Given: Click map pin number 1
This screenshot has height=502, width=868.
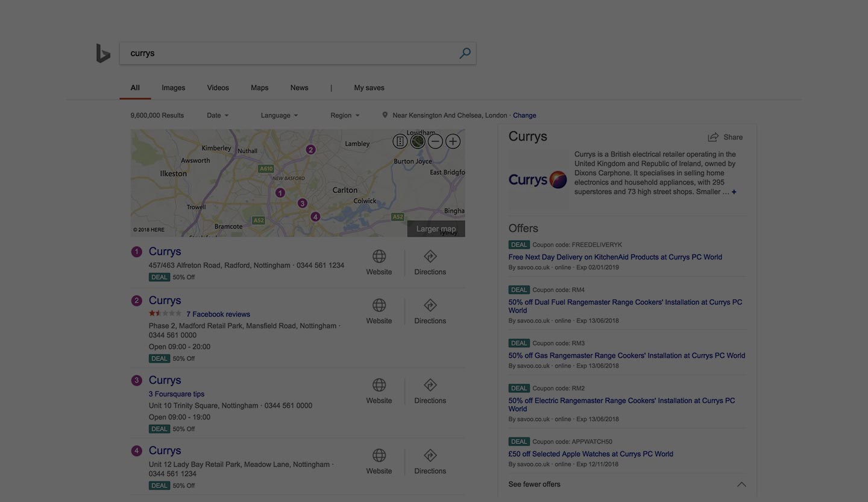Looking at the screenshot, I should tap(280, 192).
